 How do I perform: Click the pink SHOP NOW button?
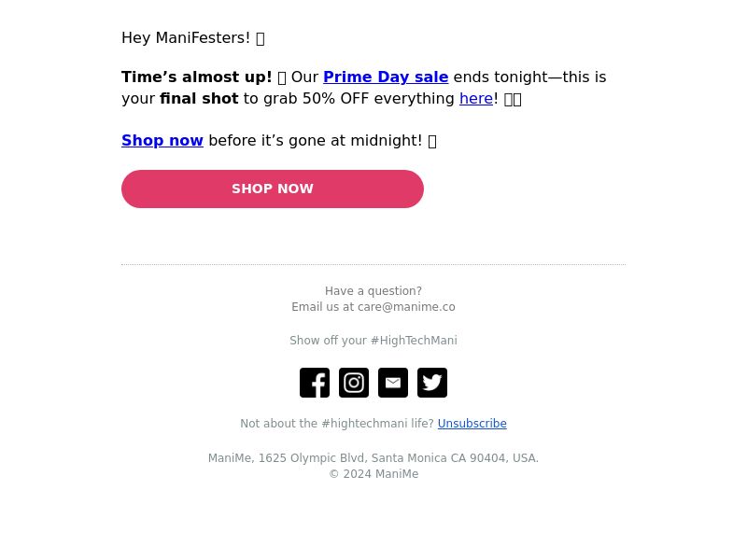point(273,189)
